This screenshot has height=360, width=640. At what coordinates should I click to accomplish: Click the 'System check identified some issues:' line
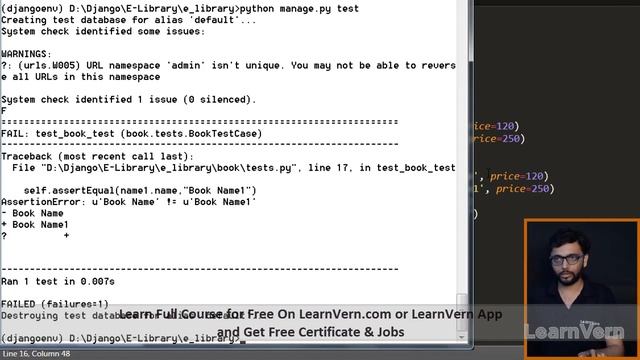(103, 31)
